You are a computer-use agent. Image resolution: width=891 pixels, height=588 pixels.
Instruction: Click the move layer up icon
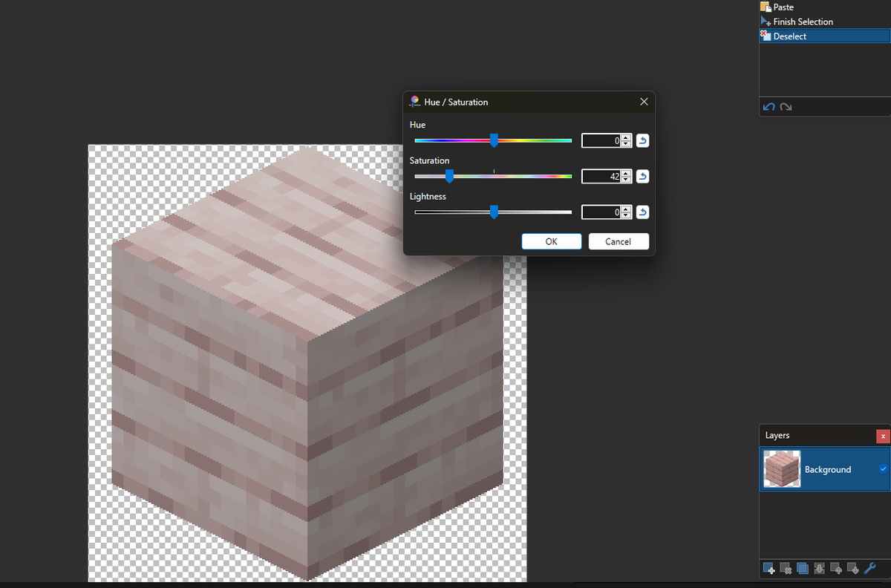836,569
